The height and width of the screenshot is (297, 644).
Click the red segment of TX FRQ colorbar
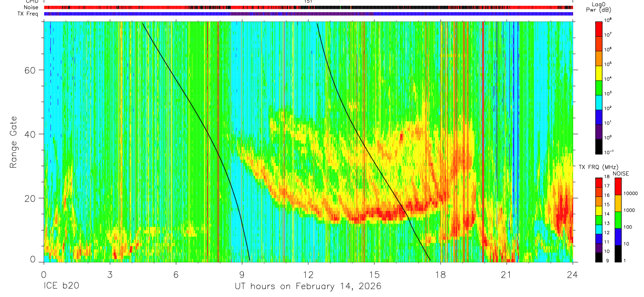coord(599,183)
